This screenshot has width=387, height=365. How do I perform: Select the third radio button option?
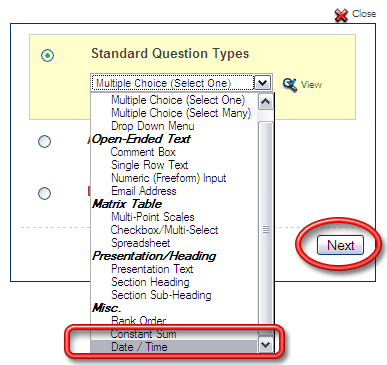click(44, 193)
